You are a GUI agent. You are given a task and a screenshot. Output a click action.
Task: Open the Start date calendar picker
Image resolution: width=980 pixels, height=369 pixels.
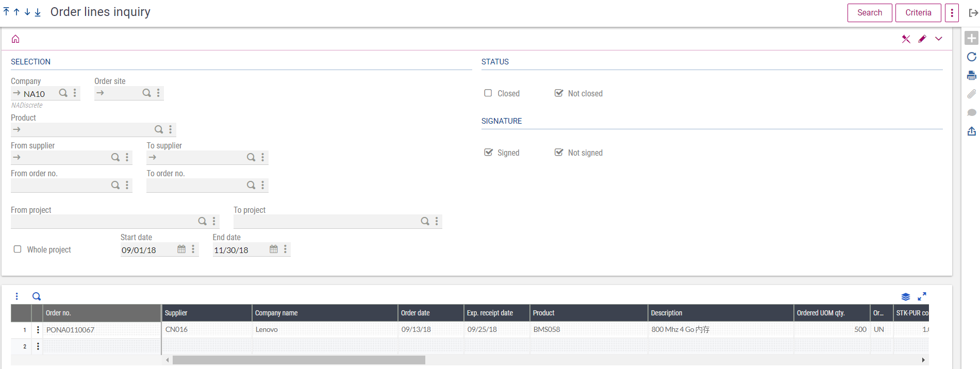tap(181, 249)
